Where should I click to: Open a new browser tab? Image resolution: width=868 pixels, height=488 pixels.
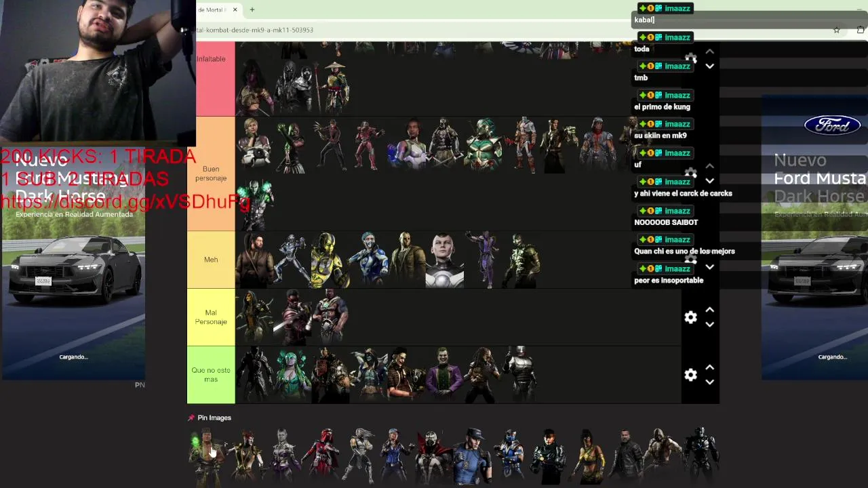point(252,9)
